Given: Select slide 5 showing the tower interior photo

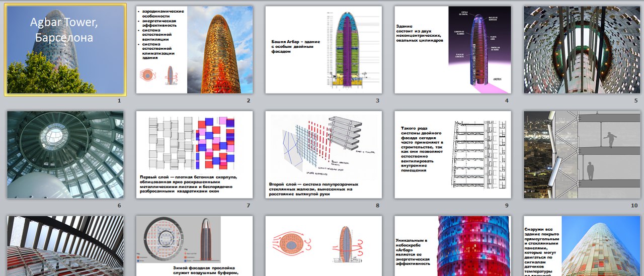Looking at the screenshot, I should (582, 49).
